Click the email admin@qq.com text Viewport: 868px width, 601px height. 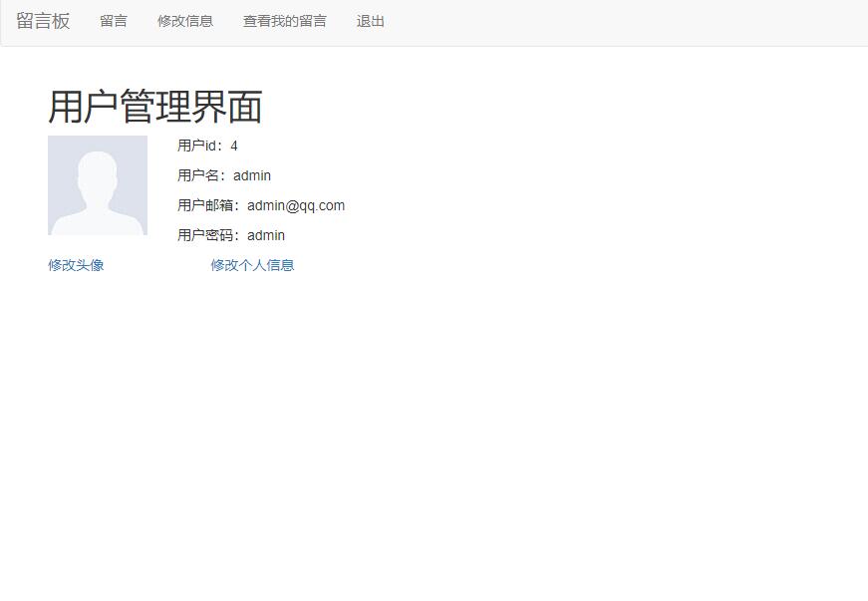pyautogui.click(x=295, y=205)
